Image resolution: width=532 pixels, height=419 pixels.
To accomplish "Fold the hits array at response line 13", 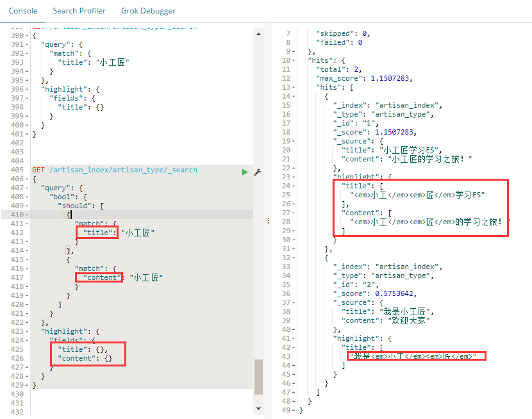I will (294, 88).
